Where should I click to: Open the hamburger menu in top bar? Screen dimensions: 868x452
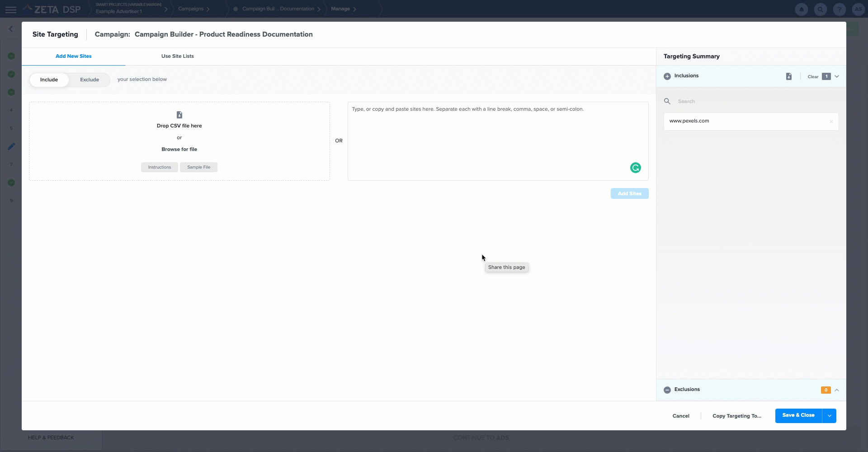tap(11, 9)
